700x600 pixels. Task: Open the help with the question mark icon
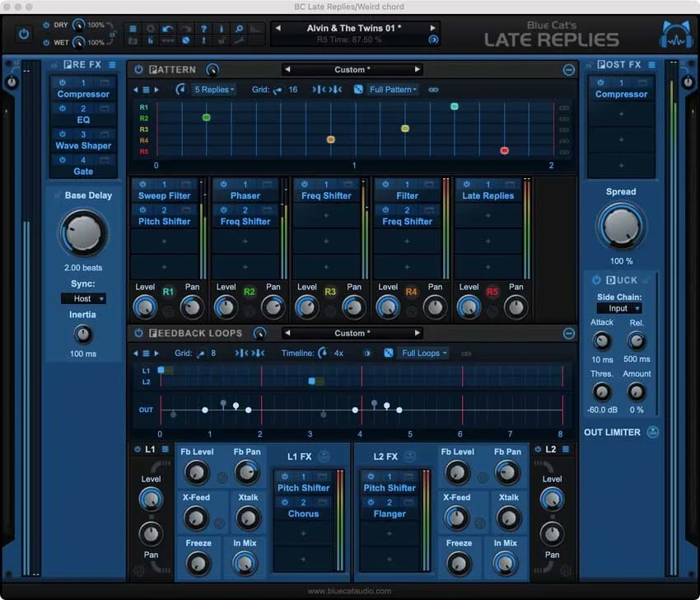click(x=203, y=28)
